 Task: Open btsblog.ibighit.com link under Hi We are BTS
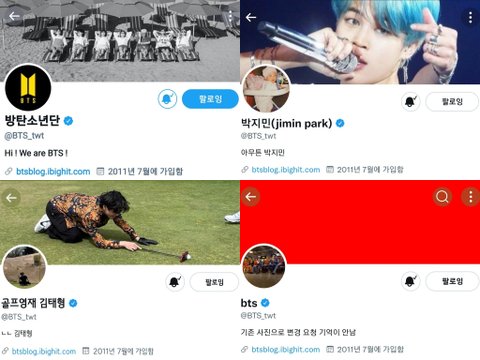tap(53, 172)
